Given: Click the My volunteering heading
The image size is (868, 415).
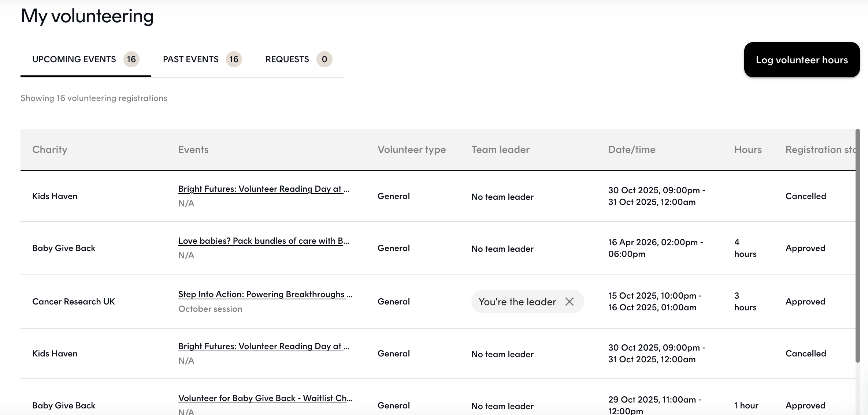Looking at the screenshot, I should [87, 16].
